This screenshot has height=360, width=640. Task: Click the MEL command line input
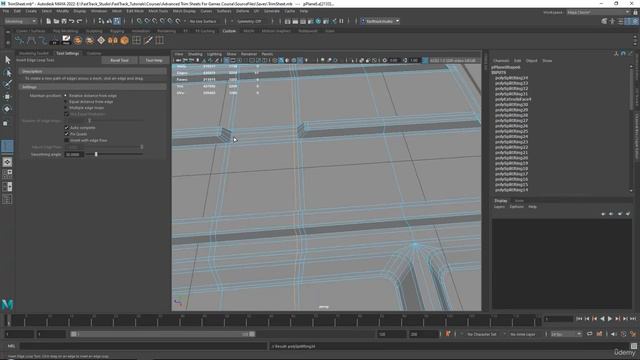click(143, 346)
